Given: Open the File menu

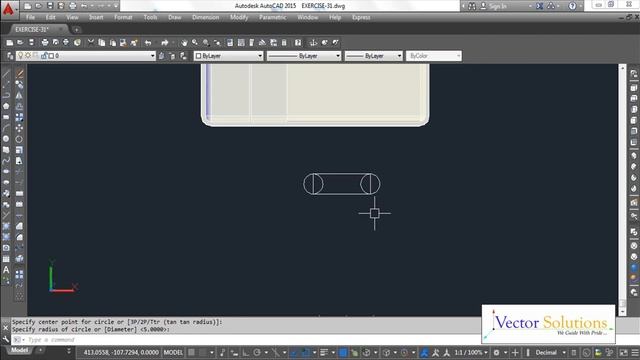Looking at the screenshot, I should click(x=31, y=17).
